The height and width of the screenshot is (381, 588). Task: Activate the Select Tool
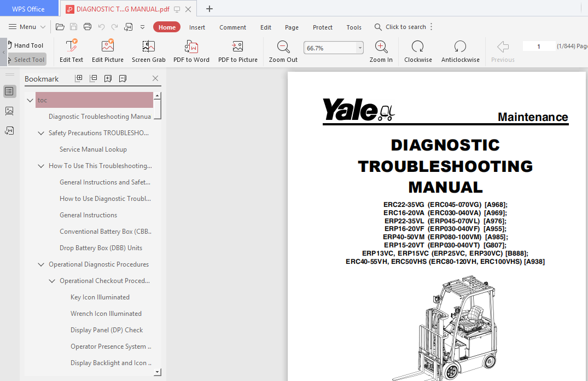point(26,60)
